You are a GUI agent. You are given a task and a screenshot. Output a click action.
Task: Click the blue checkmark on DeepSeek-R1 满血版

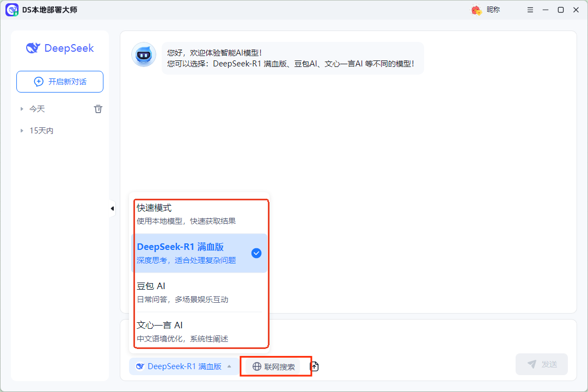pos(256,253)
